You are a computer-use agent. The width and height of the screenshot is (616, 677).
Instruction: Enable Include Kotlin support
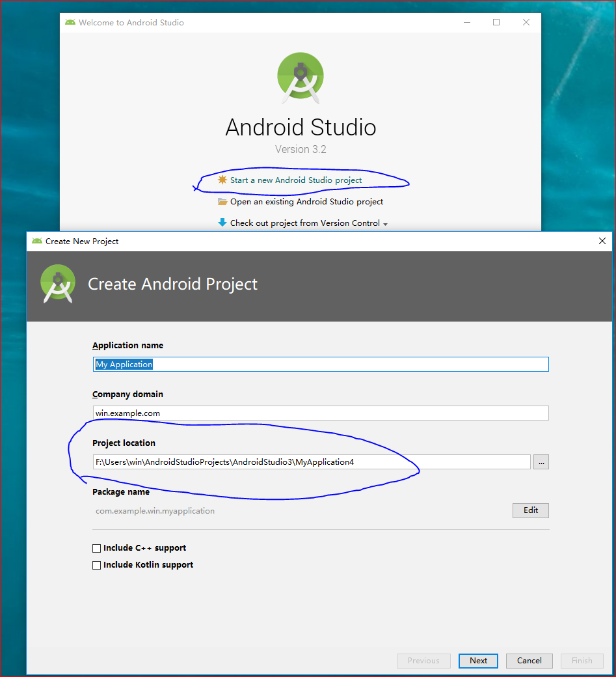click(x=96, y=565)
